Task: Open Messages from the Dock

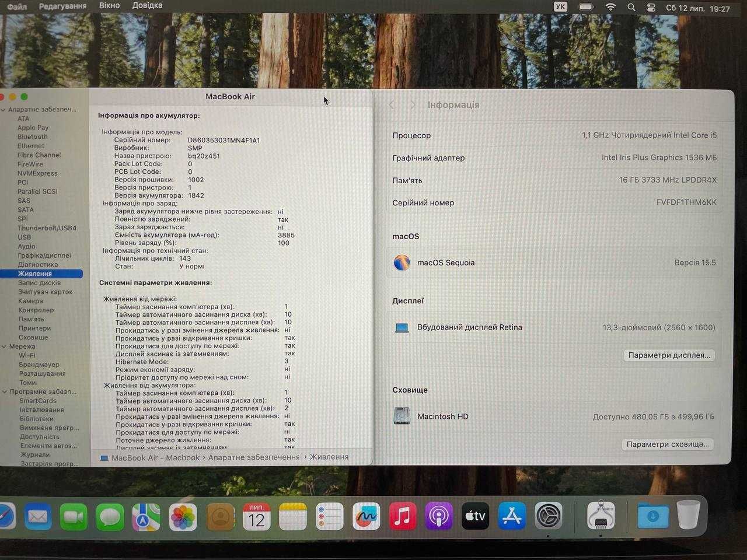Action: (x=110, y=516)
